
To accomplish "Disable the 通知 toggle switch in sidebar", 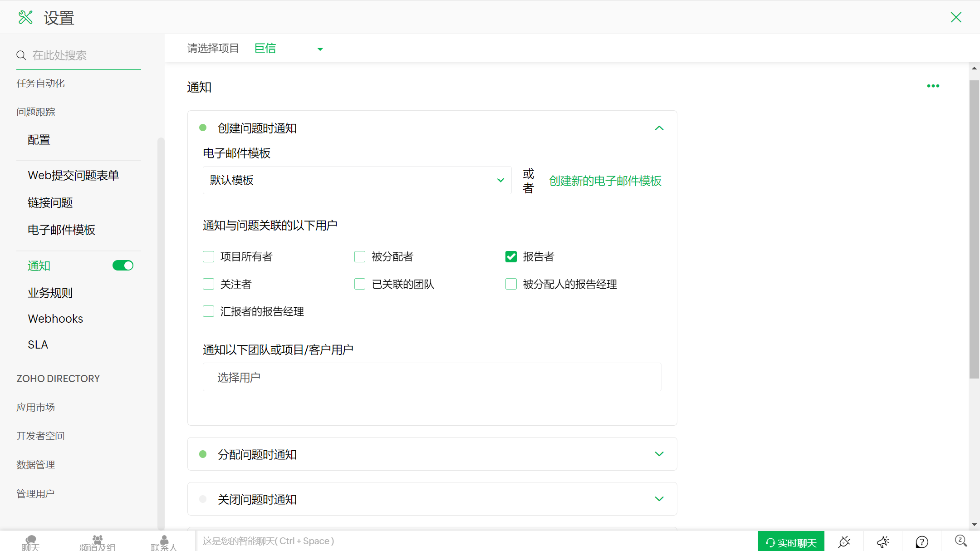I will click(123, 266).
